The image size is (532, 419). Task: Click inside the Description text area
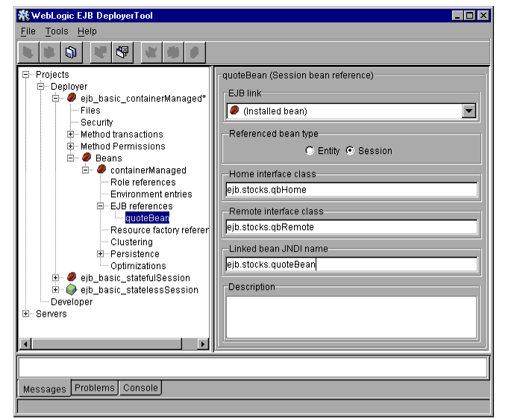351,317
